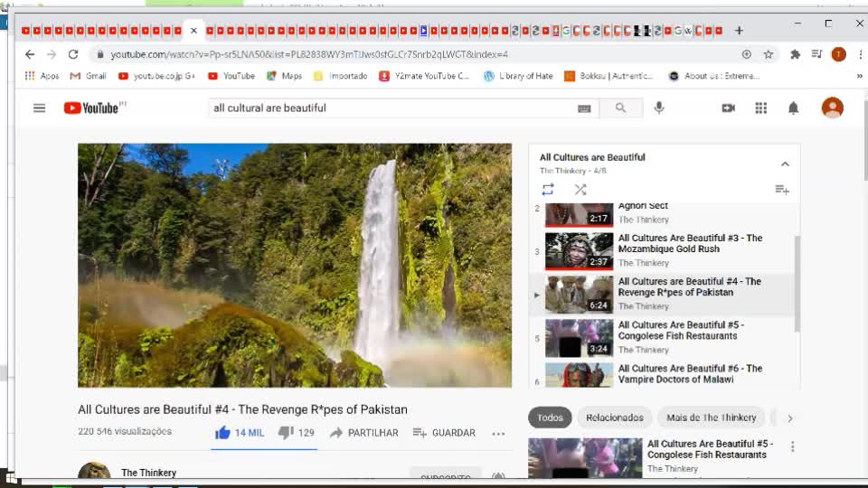The width and height of the screenshot is (868, 488).
Task: Save playlist with add-to-library icon
Action: [x=781, y=190]
